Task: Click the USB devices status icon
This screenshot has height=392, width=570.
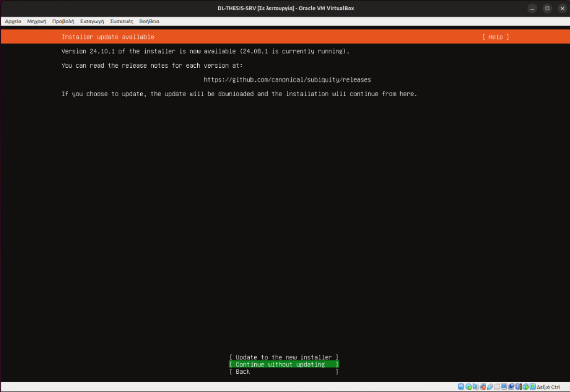Action: click(x=490, y=387)
